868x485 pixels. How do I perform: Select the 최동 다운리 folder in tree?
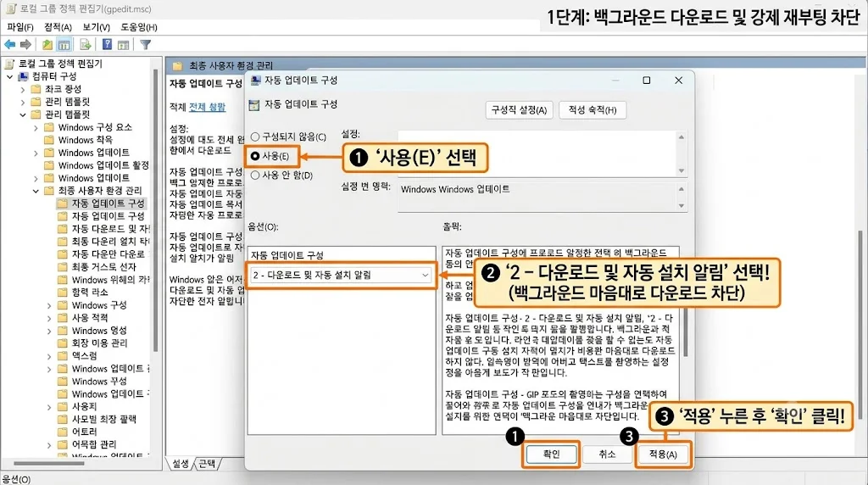pyautogui.click(x=110, y=242)
